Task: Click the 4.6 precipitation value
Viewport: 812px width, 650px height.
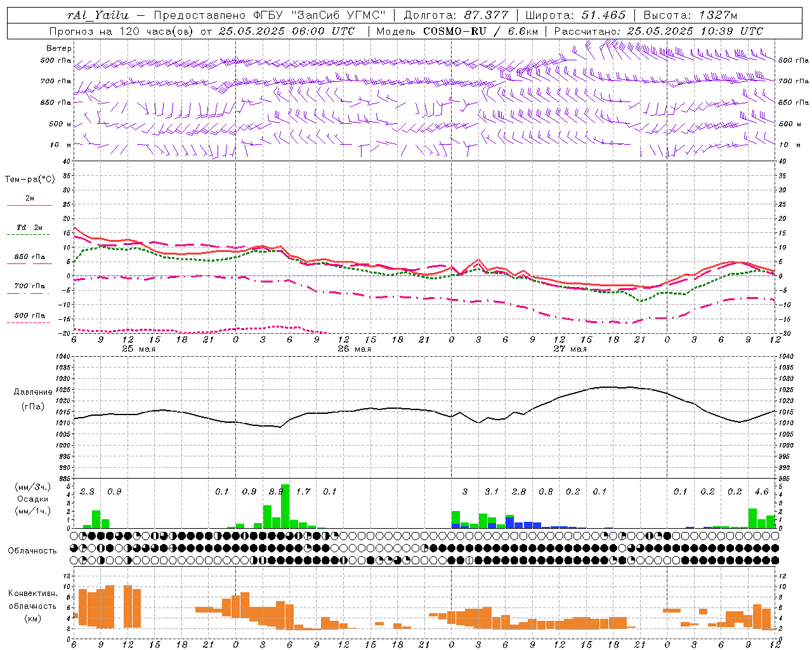Action: tap(761, 491)
